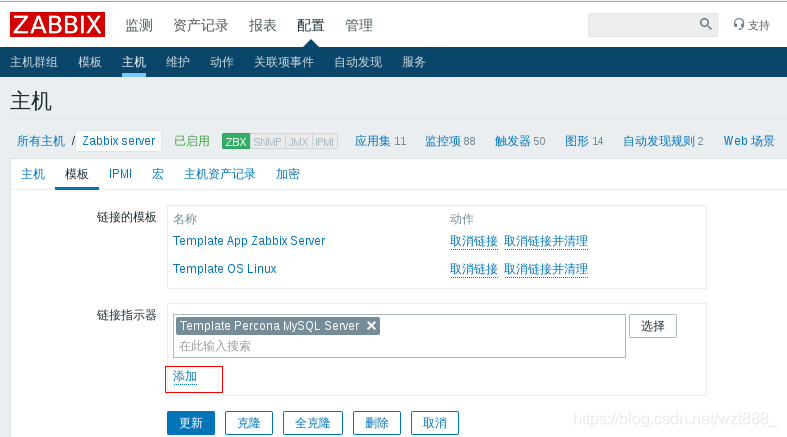Open 应用集 11 link
Screen dimensions: 787x437
click(380, 141)
